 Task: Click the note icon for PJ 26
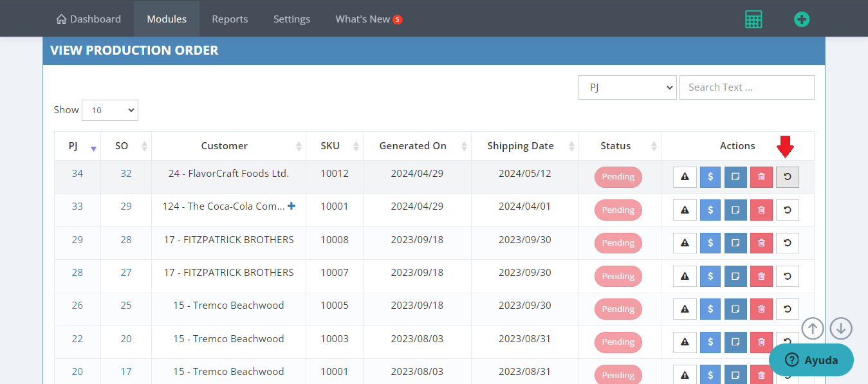[x=735, y=309]
